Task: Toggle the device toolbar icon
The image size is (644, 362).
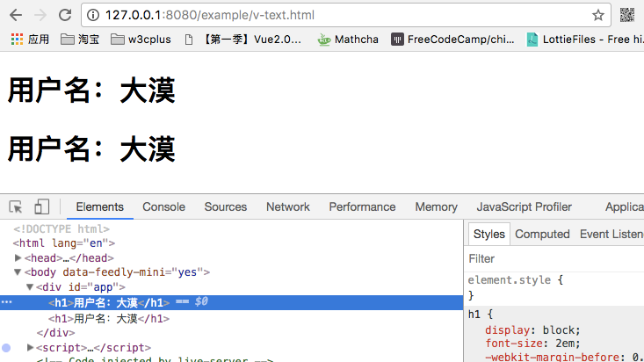Action: click(x=41, y=206)
